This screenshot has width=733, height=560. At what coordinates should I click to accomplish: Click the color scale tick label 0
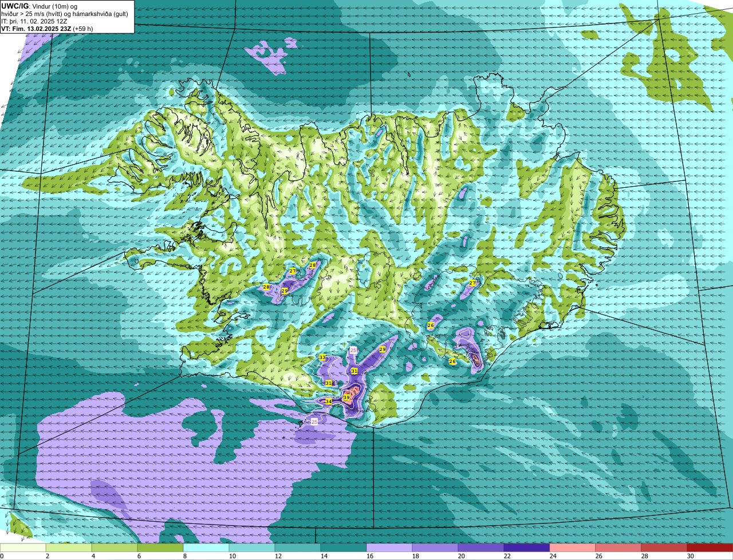(2, 556)
